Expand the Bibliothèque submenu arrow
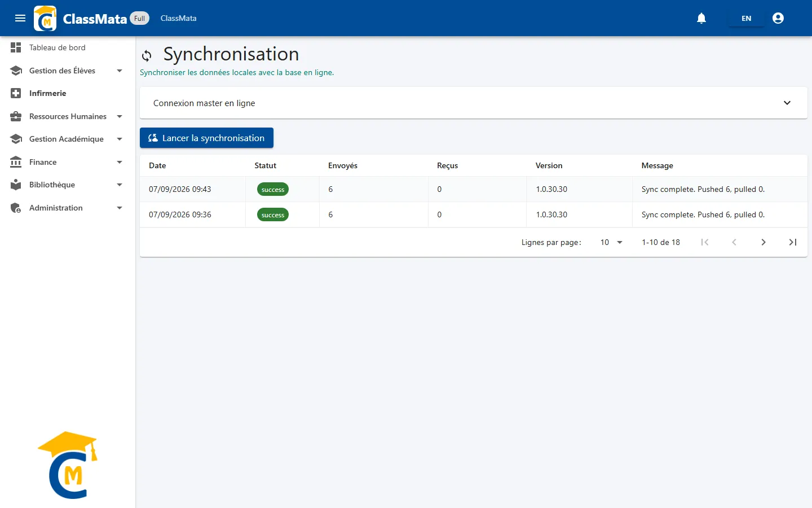 (x=120, y=185)
